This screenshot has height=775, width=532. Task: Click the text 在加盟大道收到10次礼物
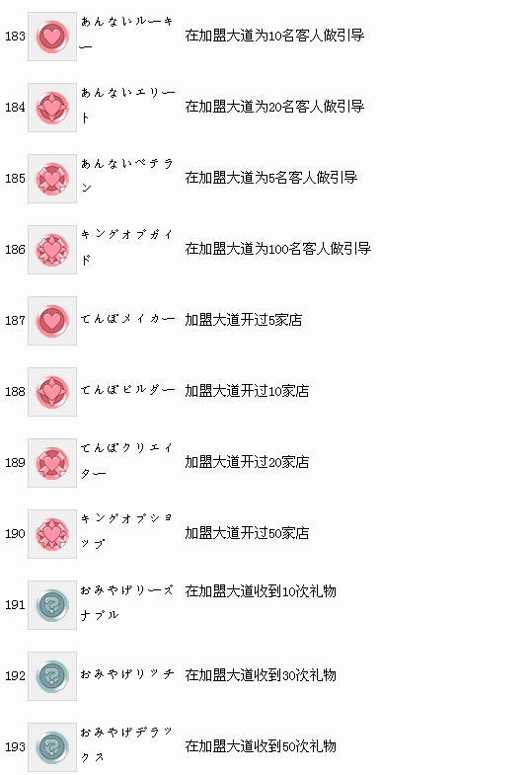click(x=261, y=591)
